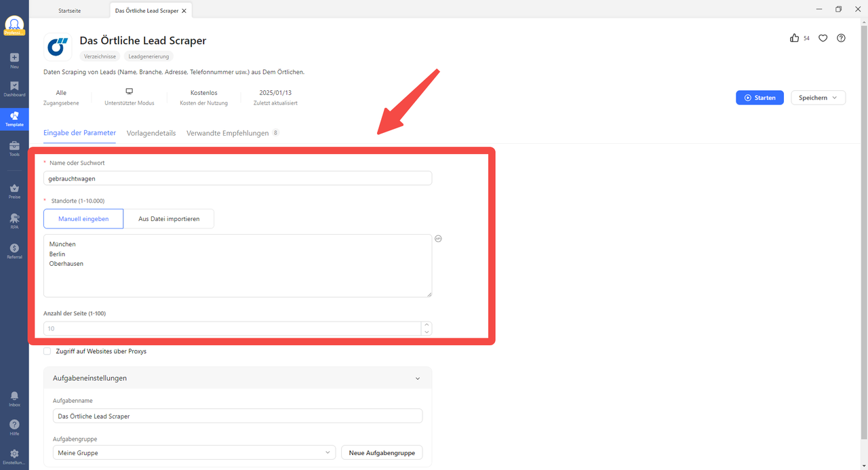Click the monitor Unterstützter Modus icon
This screenshot has height=470, width=868.
[x=130, y=92]
